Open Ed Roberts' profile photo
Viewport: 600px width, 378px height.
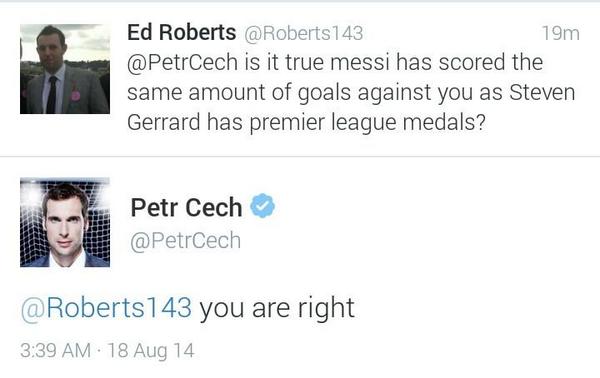click(x=65, y=69)
